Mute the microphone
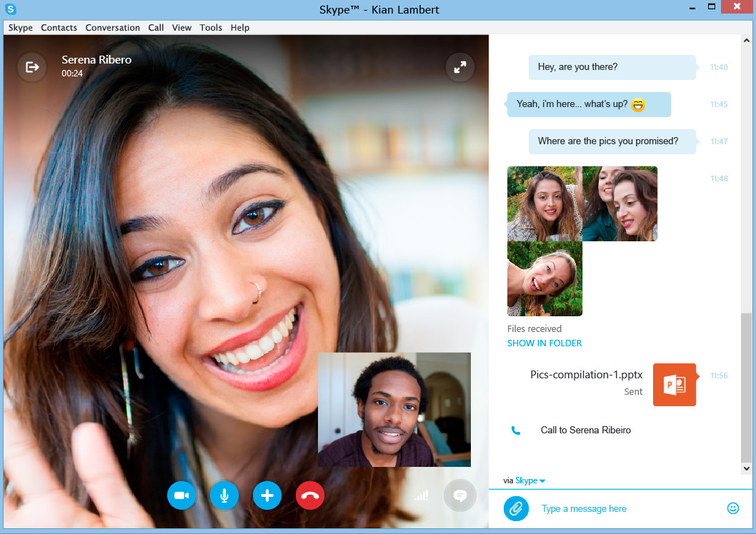 tap(224, 495)
